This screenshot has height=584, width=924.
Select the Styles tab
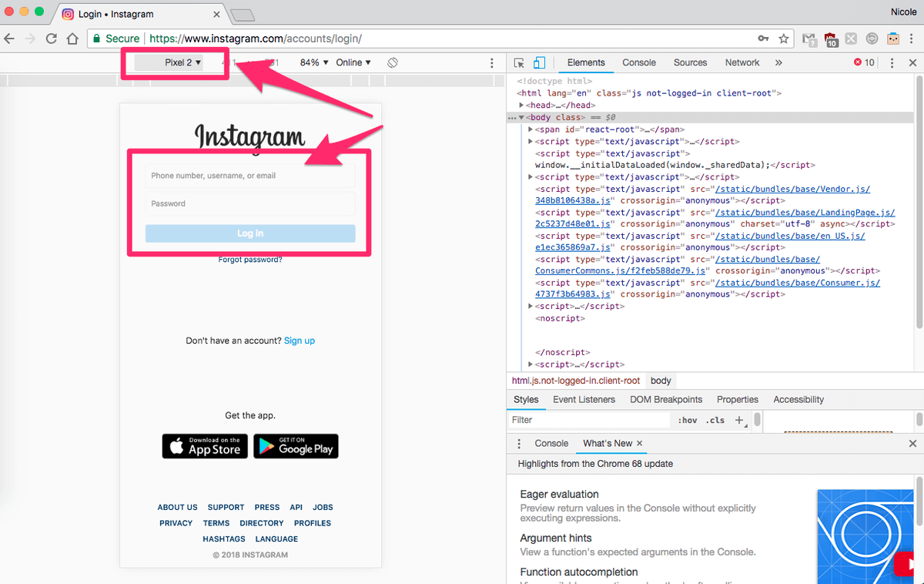(526, 400)
